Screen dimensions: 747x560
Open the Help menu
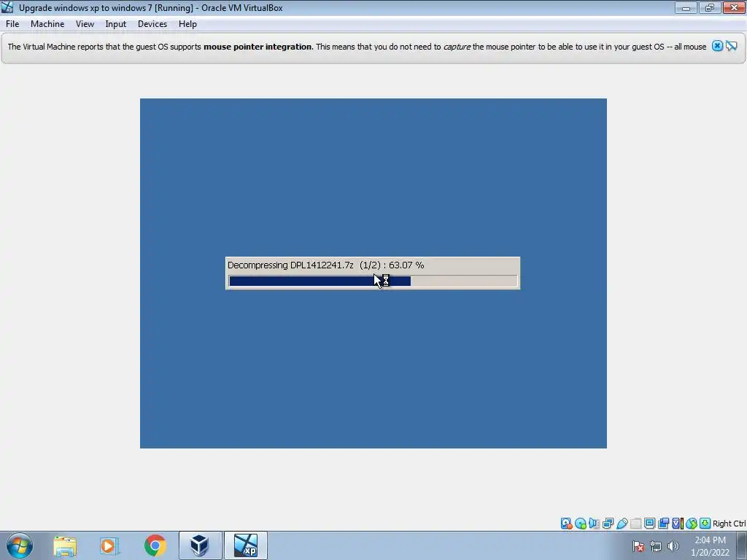pyautogui.click(x=187, y=24)
